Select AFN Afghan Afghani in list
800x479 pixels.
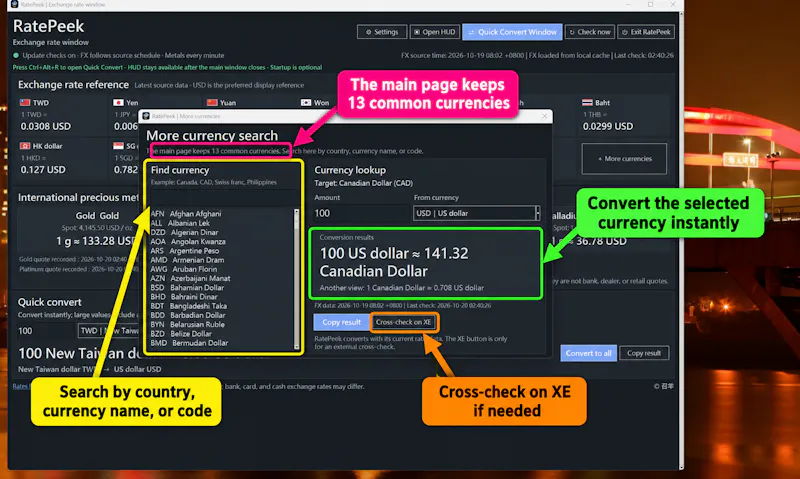coord(186,214)
